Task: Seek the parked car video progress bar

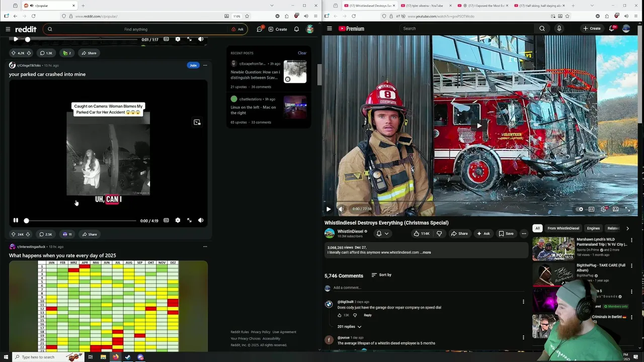Action: coord(81,221)
